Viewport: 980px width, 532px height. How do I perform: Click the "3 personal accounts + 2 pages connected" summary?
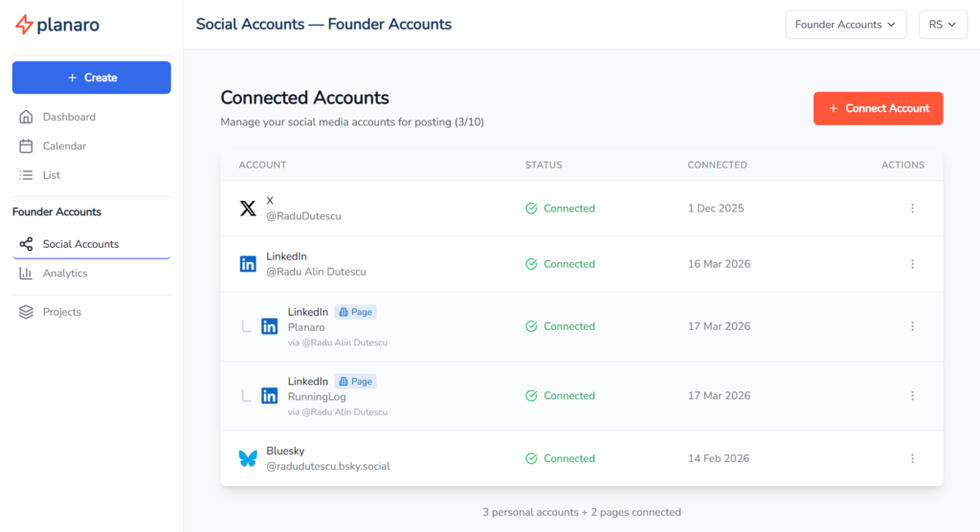tap(582, 512)
